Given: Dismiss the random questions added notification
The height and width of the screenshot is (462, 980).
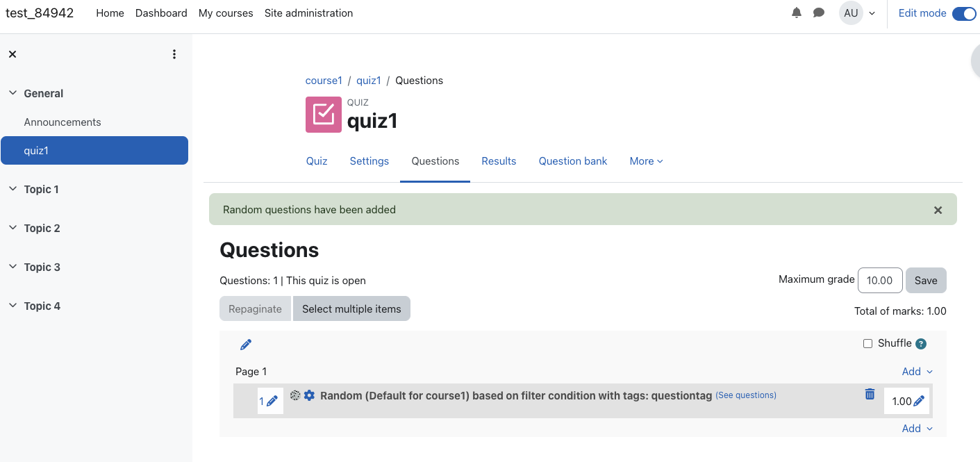Looking at the screenshot, I should [938, 210].
